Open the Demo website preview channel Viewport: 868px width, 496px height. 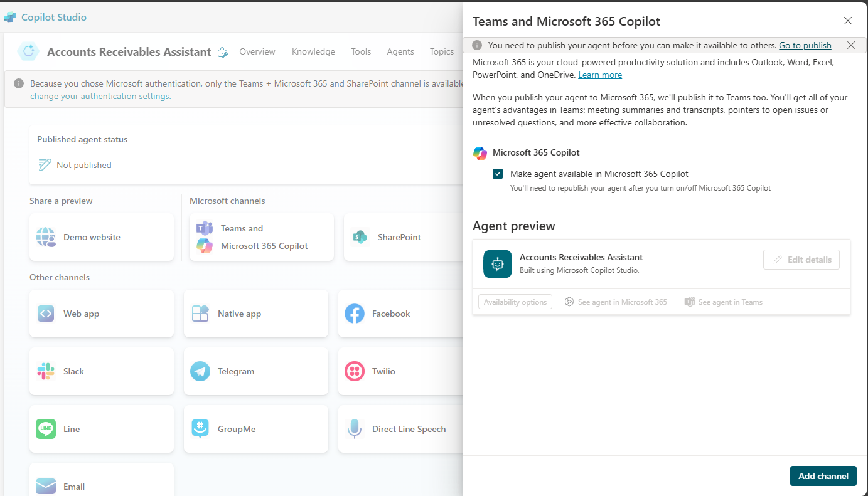pyautogui.click(x=101, y=237)
